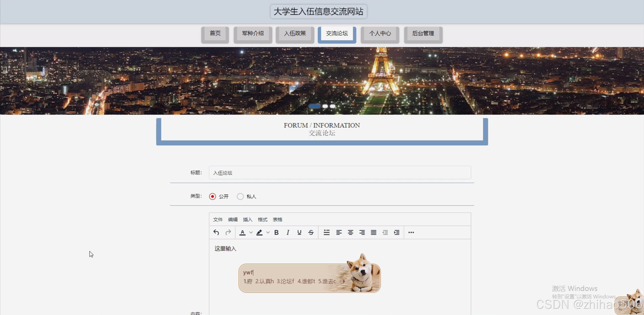Open the 后台管理 navigation button
Screen dimensions: 644x315
[423, 33]
